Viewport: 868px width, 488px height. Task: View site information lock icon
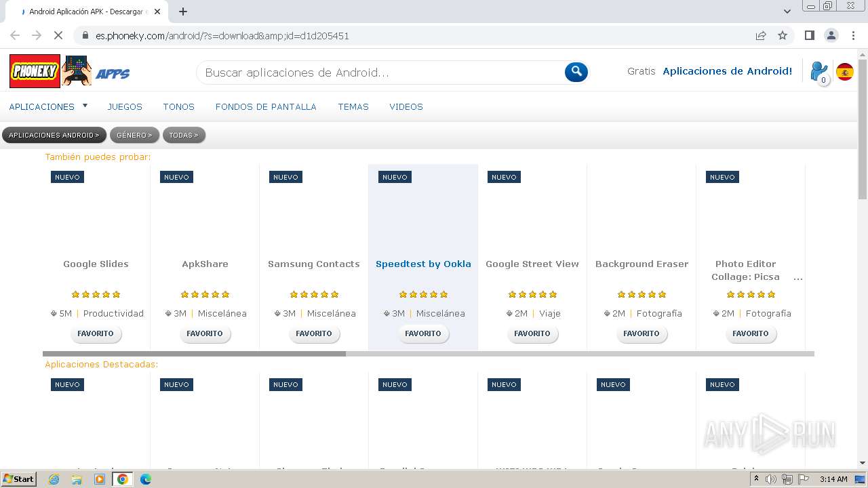click(85, 35)
